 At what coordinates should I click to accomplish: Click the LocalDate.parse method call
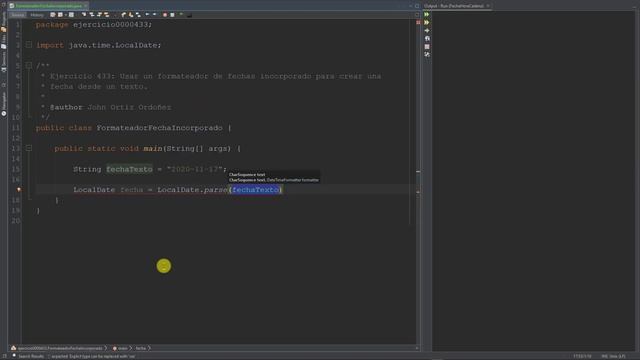[192, 190]
